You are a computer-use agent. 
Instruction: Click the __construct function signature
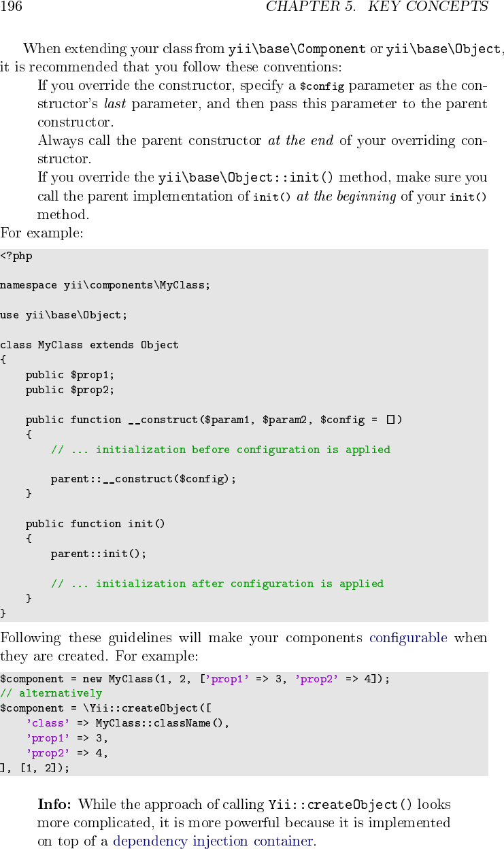(214, 420)
